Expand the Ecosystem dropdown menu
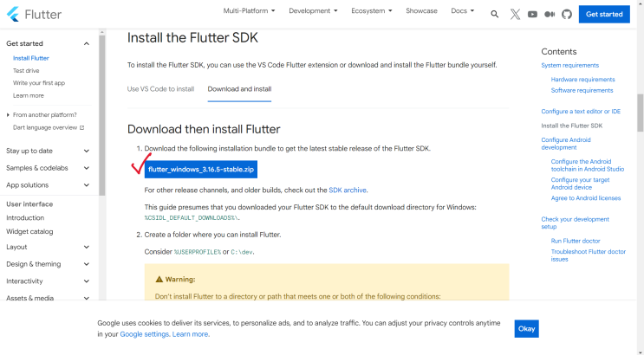 pos(371,11)
